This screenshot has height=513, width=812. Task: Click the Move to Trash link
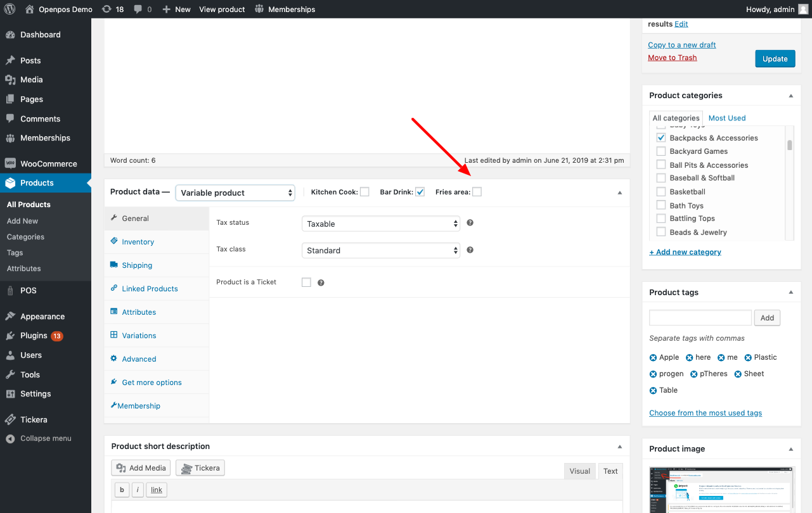[x=672, y=58]
